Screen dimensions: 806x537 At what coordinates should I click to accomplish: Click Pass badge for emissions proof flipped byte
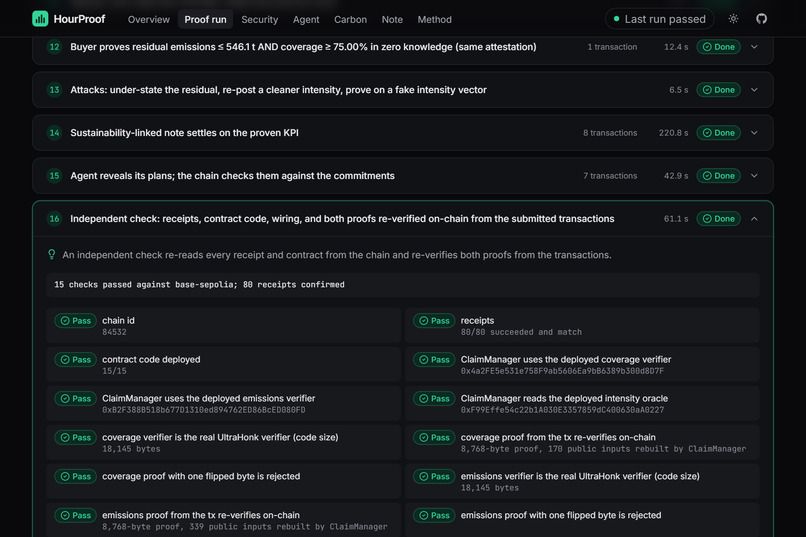[434, 515]
